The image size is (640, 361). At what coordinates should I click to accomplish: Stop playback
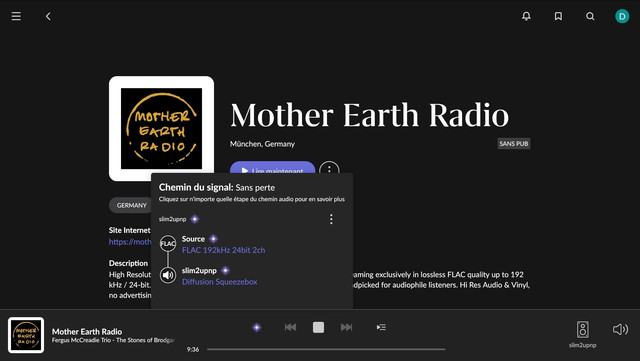(x=318, y=327)
